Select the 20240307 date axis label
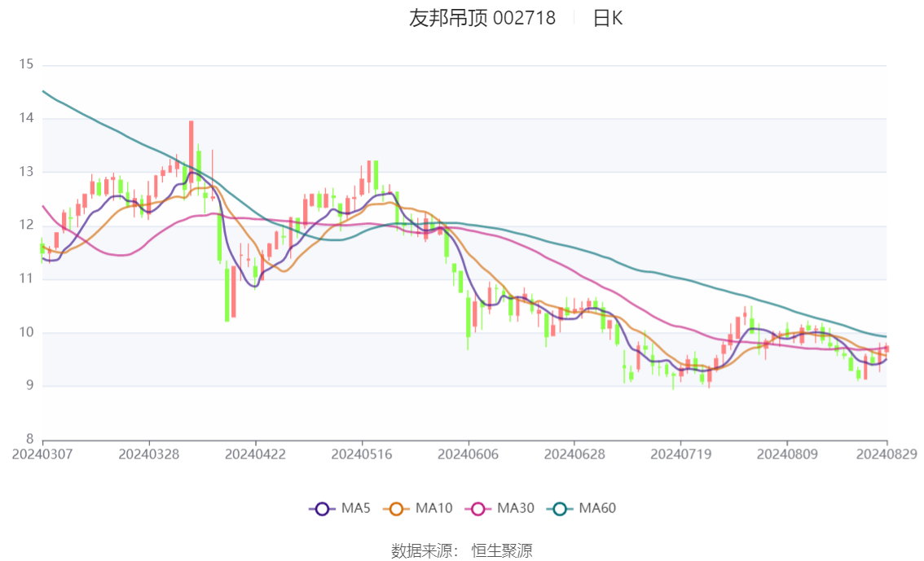Viewport: 924px width, 561px height. [x=42, y=454]
